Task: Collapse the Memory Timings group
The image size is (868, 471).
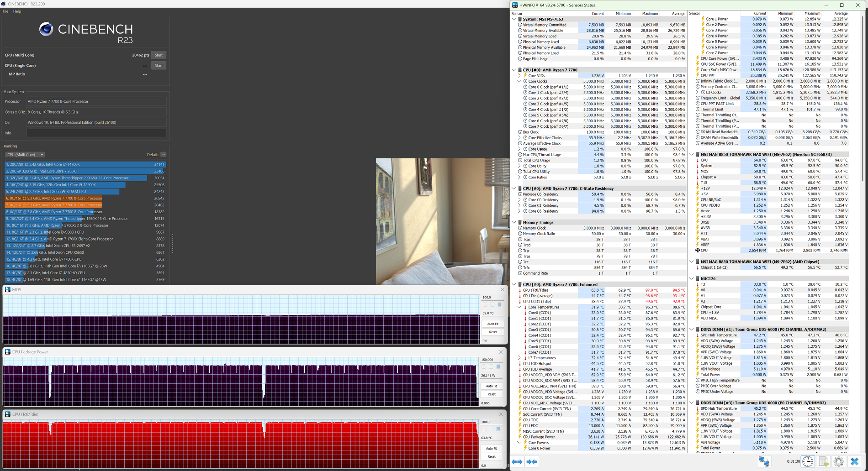Action: pos(514,222)
